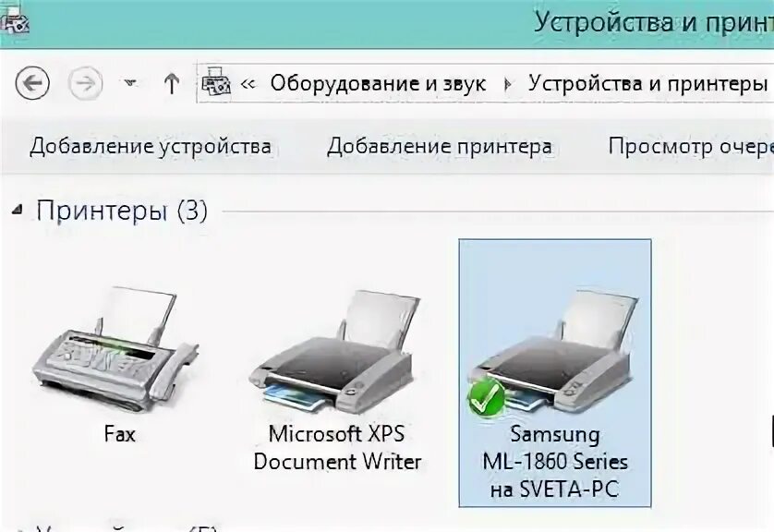Open the recent locations dropdown arrow

pos(130,82)
